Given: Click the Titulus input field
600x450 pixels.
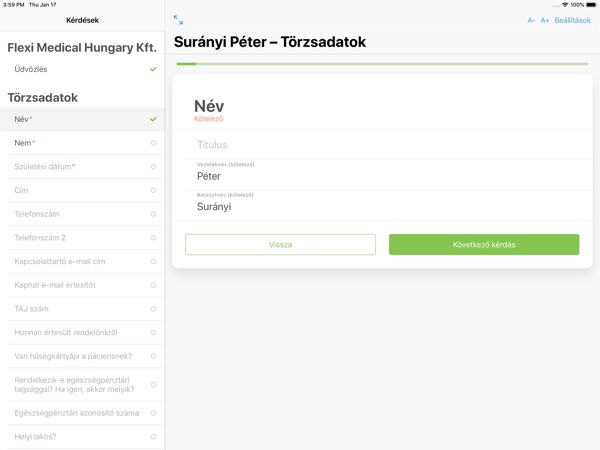Looking at the screenshot, I should 380,145.
